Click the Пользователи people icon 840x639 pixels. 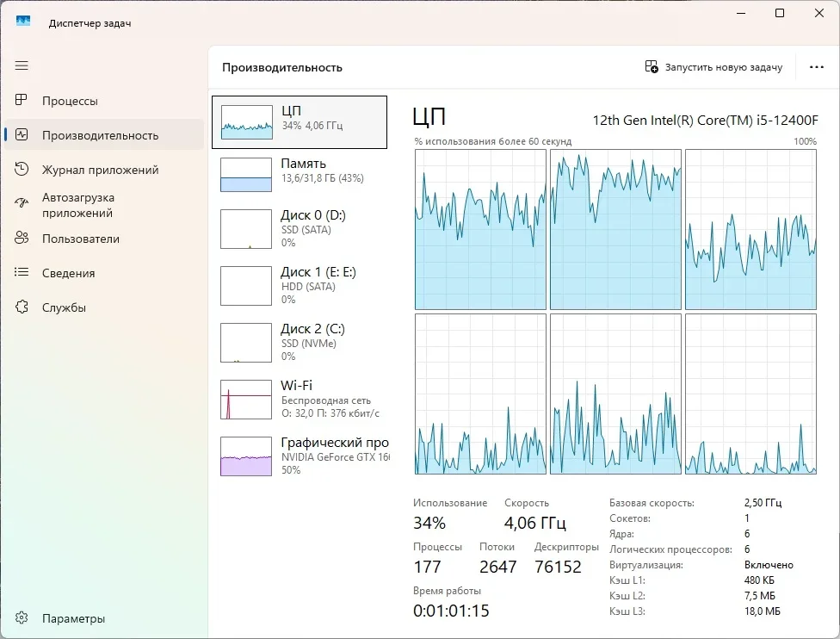(x=22, y=238)
